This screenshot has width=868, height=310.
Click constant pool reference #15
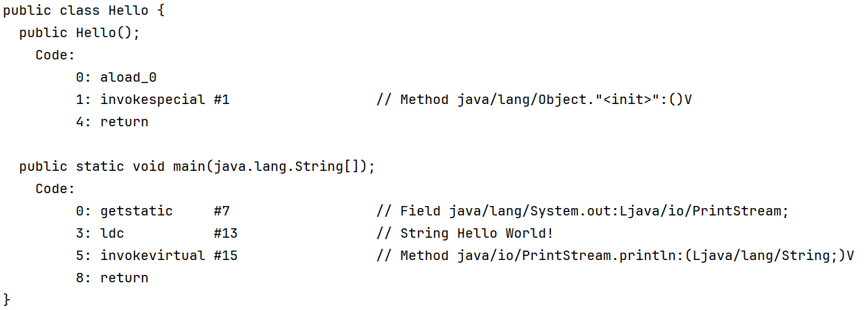click(225, 255)
